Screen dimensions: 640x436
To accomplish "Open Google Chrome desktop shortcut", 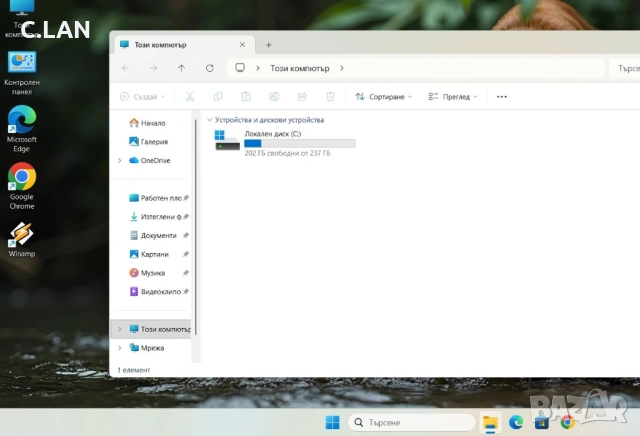I will click(x=21, y=184).
